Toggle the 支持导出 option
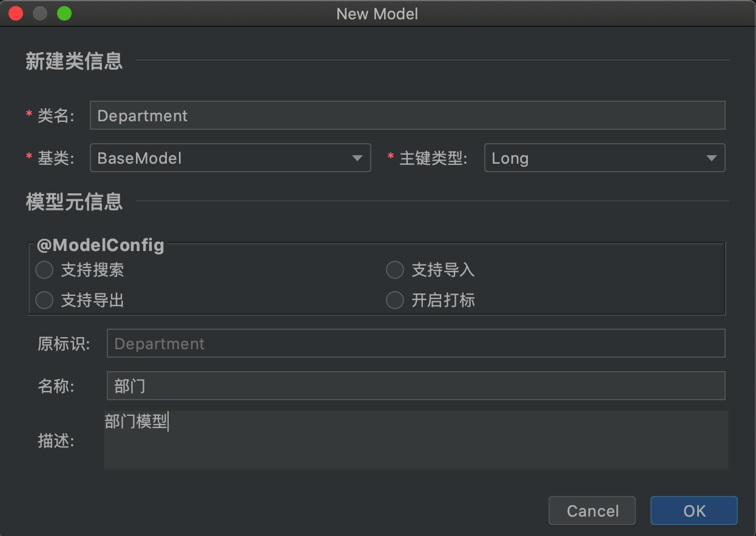Viewport: 756px width, 536px height. [x=45, y=300]
